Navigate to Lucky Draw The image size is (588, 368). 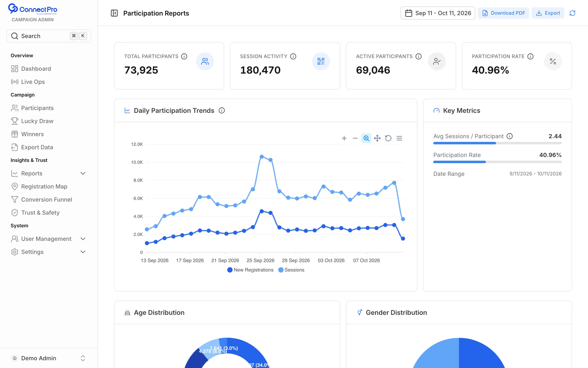click(49, 121)
